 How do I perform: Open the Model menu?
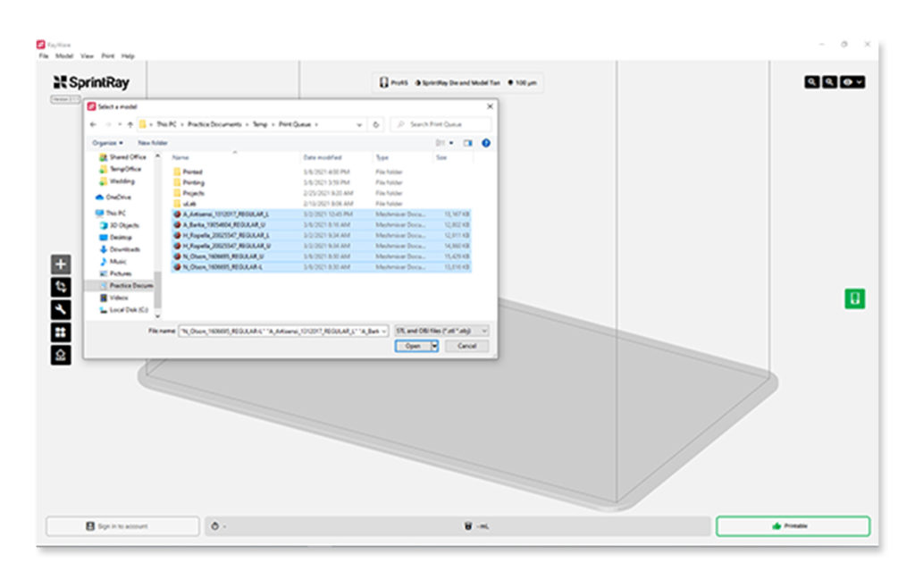click(64, 55)
